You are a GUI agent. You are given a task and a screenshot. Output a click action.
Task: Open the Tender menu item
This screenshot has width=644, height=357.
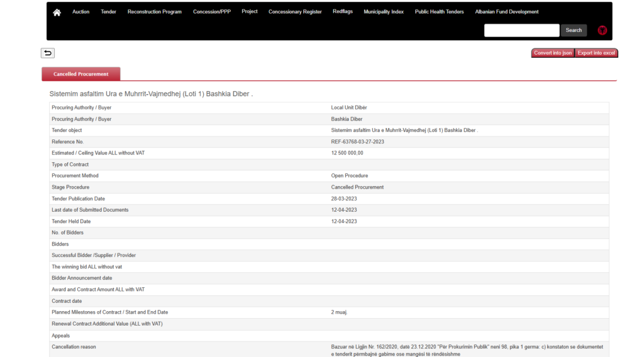(108, 12)
